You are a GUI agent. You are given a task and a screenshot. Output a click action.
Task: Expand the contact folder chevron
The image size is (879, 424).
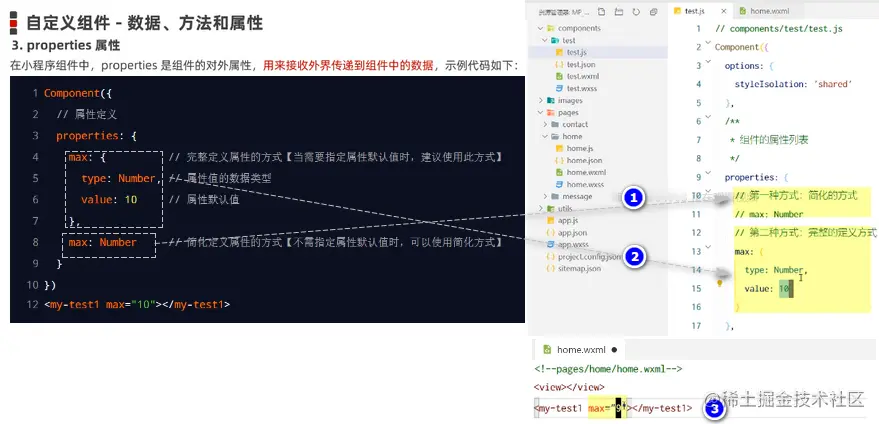[545, 125]
